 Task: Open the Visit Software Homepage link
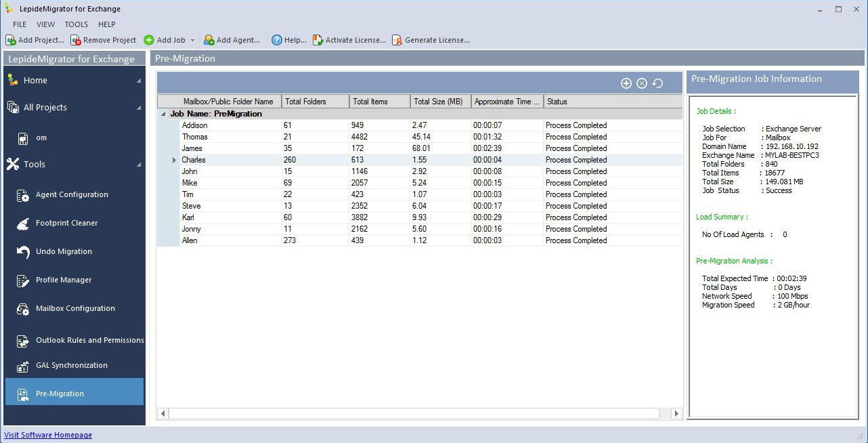click(x=48, y=435)
